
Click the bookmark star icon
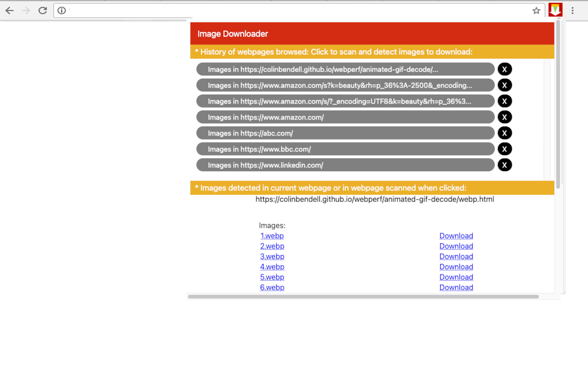(x=536, y=10)
